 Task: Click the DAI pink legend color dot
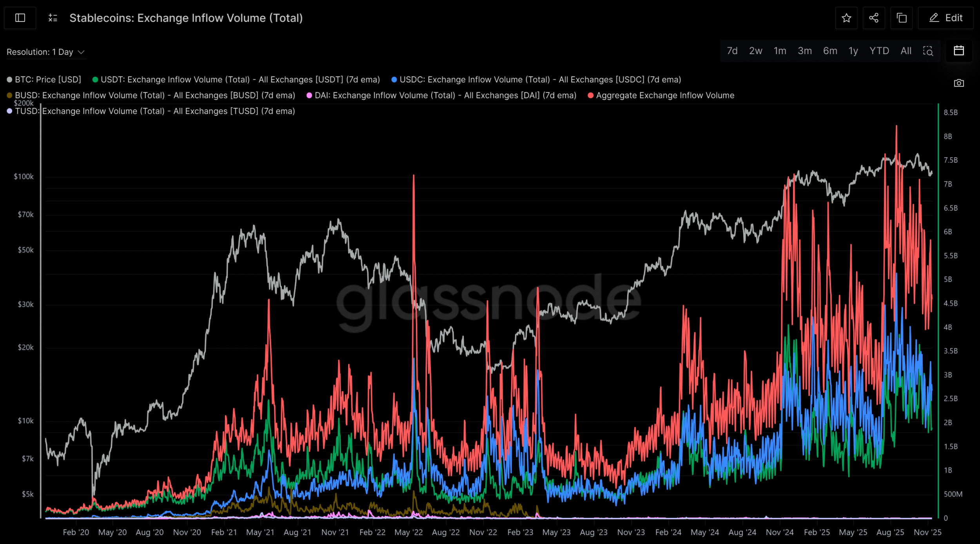click(309, 95)
